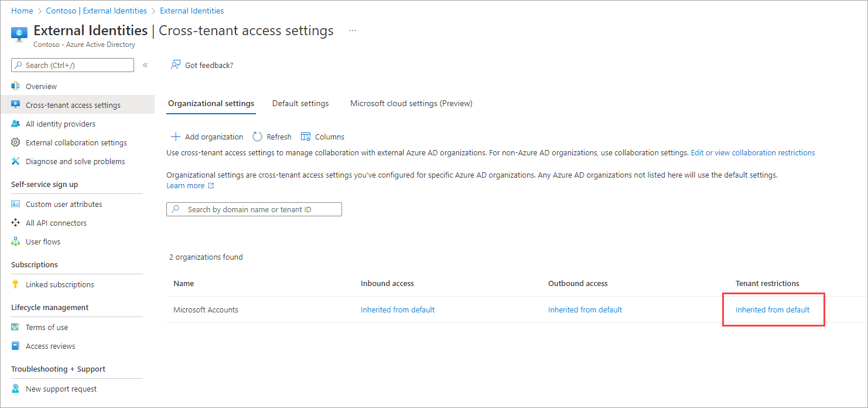Open Microsoft cloud settings (Preview) tab
The image size is (868, 408).
coord(411,103)
